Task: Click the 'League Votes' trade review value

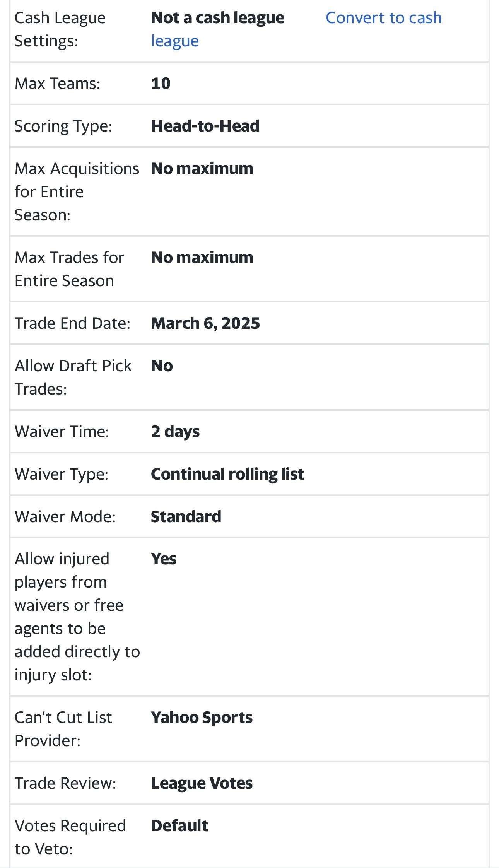Action: point(202,784)
